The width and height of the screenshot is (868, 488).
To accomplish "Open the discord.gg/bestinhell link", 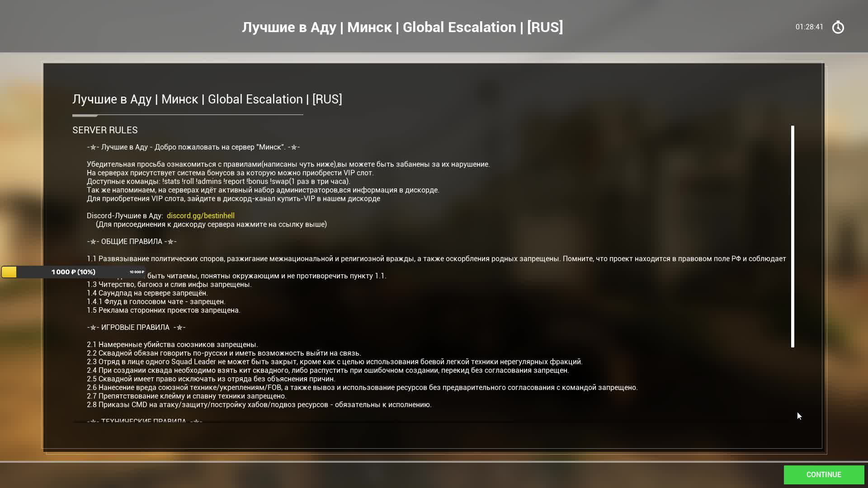I will point(200,216).
